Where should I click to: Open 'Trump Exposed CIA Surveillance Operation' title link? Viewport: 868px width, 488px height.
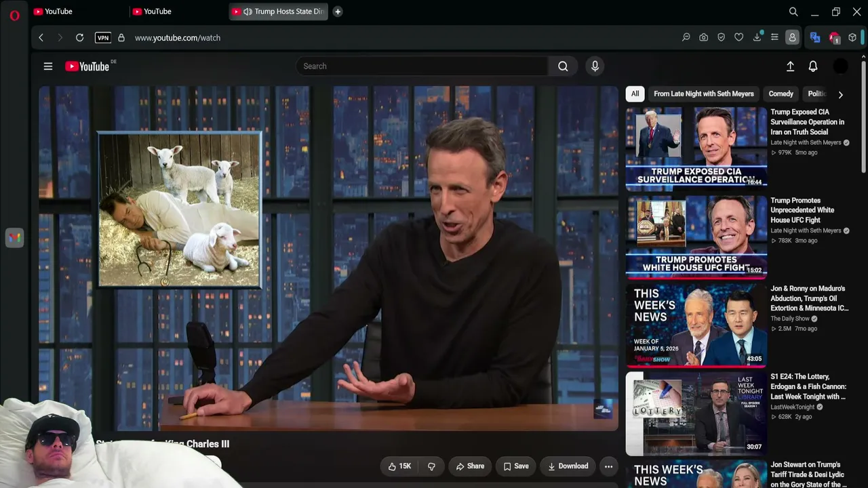(808, 122)
